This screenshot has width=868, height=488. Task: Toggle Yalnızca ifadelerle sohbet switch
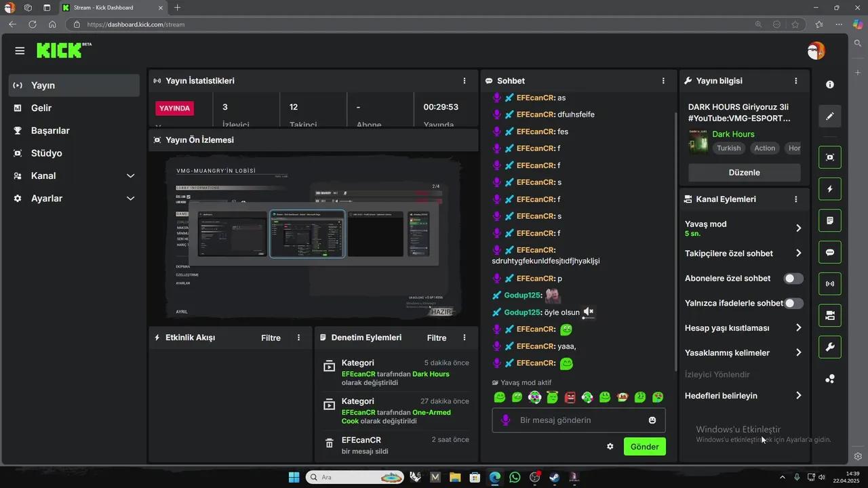coord(793,303)
